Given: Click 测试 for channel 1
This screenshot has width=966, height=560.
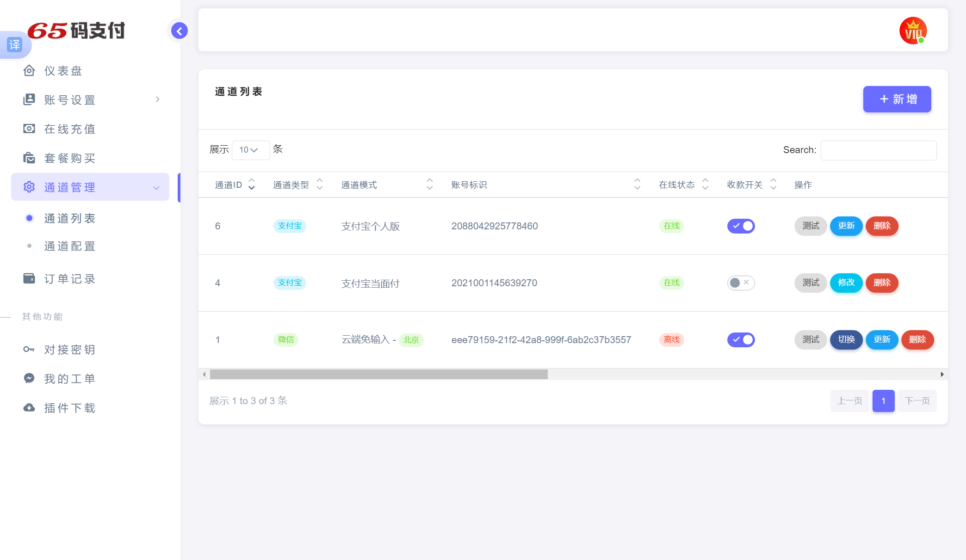Looking at the screenshot, I should tap(811, 339).
